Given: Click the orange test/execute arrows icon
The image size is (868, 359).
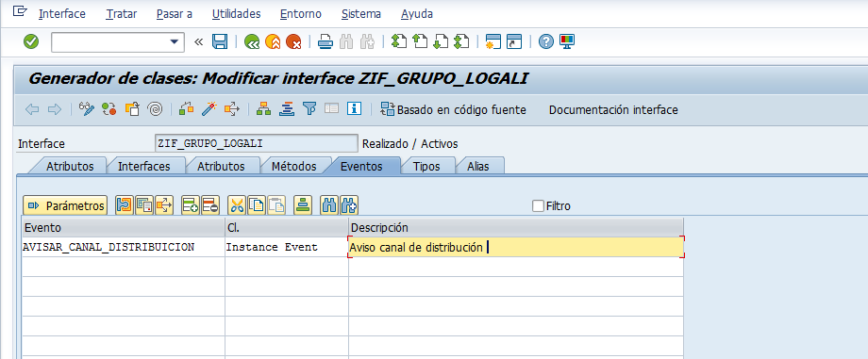Looking at the screenshot, I should click(231, 109).
